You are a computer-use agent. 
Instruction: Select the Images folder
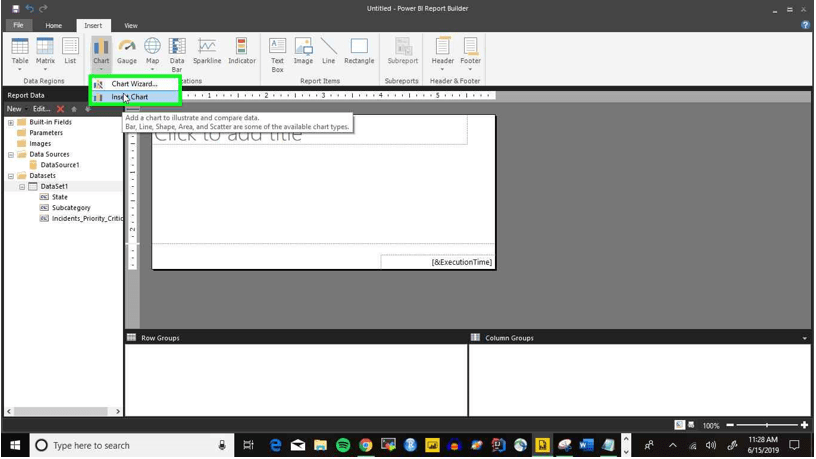[x=40, y=144]
